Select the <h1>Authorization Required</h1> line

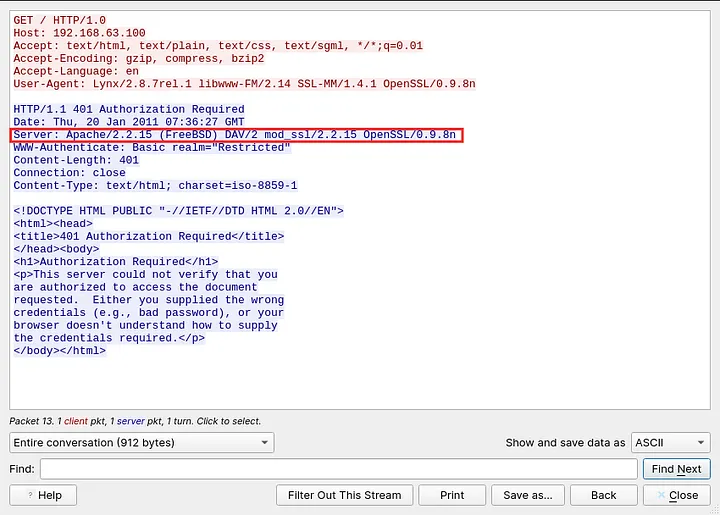pyautogui.click(x=116, y=262)
